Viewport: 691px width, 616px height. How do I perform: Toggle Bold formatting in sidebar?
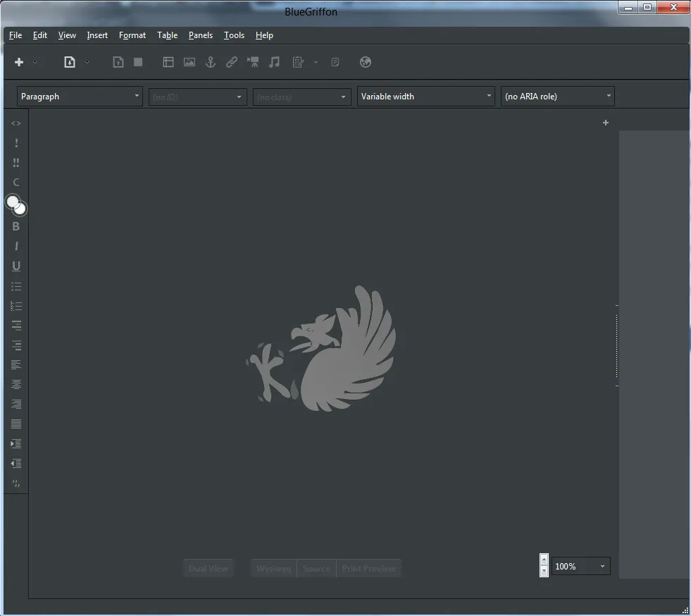click(x=16, y=227)
